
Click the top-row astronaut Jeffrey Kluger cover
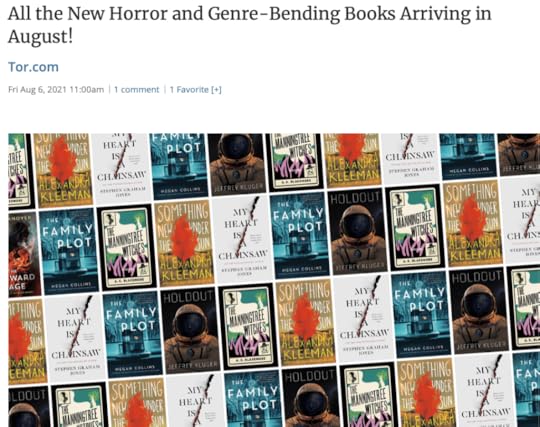point(237,164)
